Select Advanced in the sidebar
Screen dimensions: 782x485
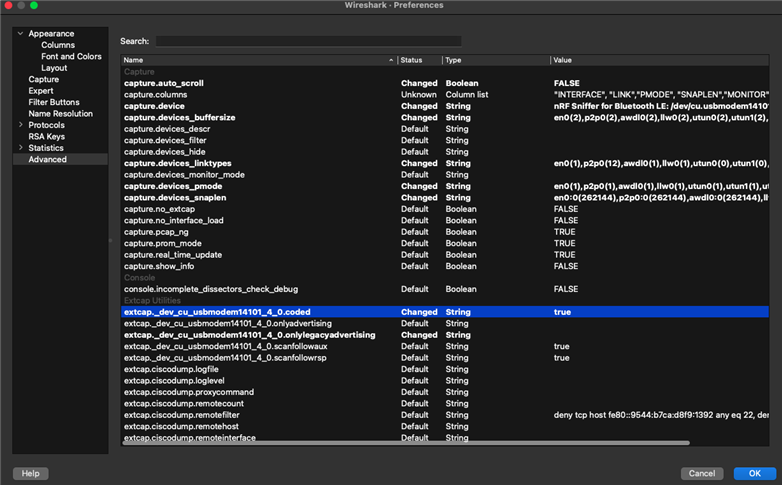pos(47,159)
